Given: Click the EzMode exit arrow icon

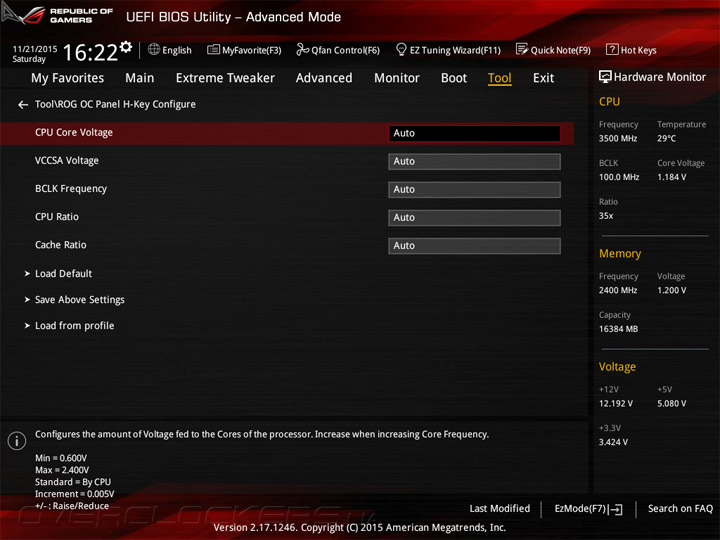Looking at the screenshot, I should [x=615, y=509].
